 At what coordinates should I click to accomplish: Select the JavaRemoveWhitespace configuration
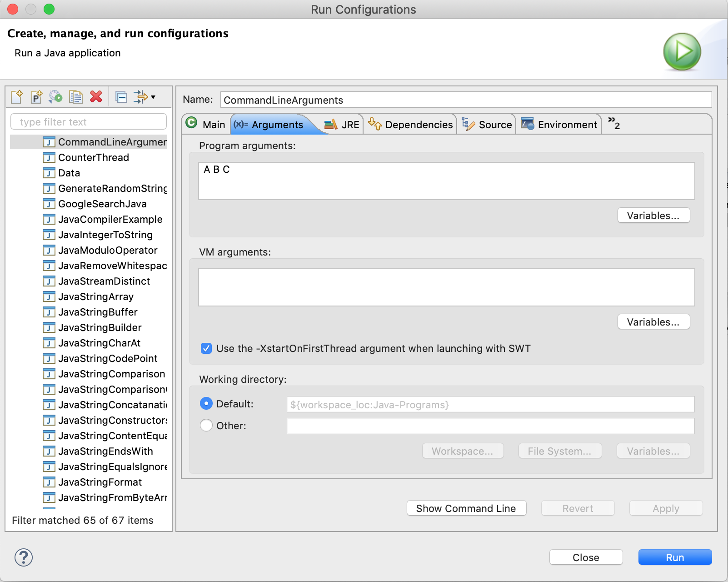[x=105, y=266]
